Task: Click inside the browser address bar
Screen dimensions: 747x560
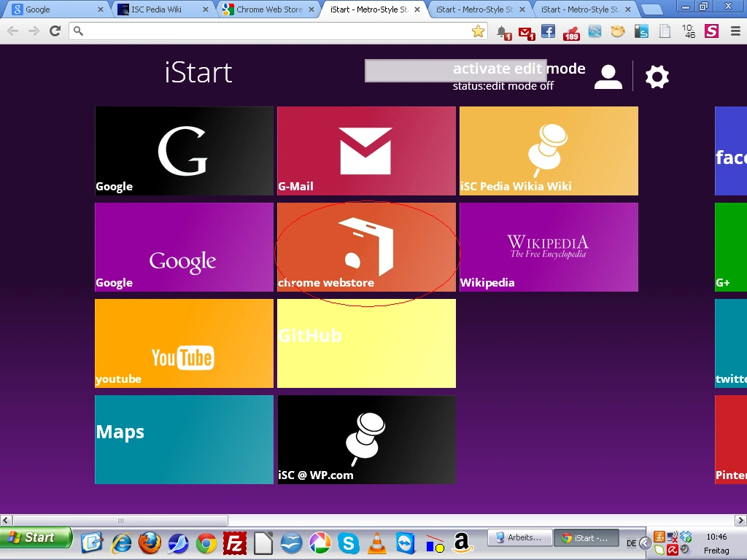Action: [255, 31]
